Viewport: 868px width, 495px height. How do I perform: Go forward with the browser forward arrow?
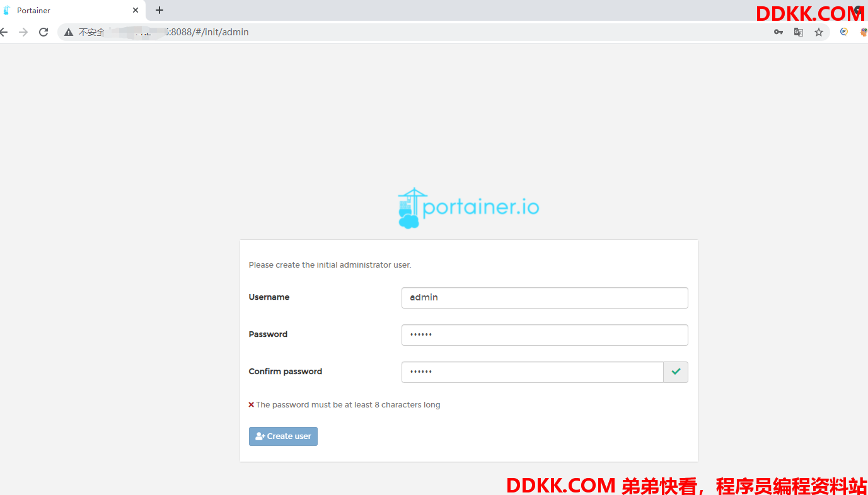coord(23,32)
